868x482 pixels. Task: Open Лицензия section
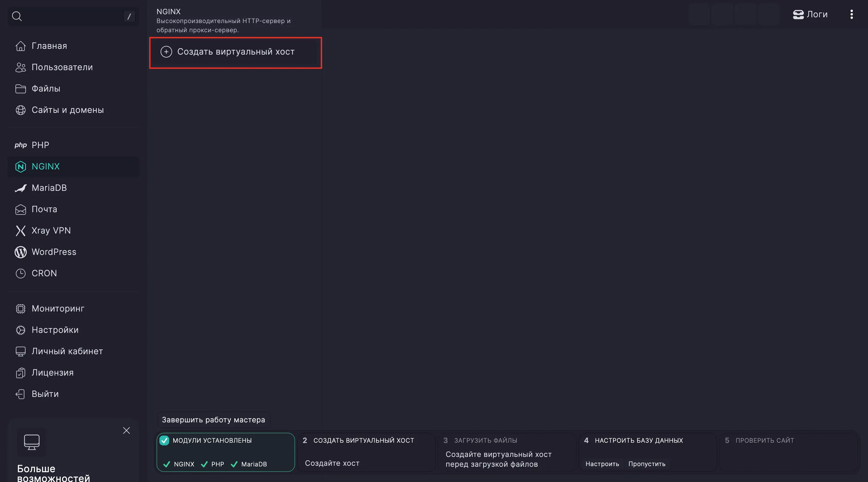tap(73, 373)
